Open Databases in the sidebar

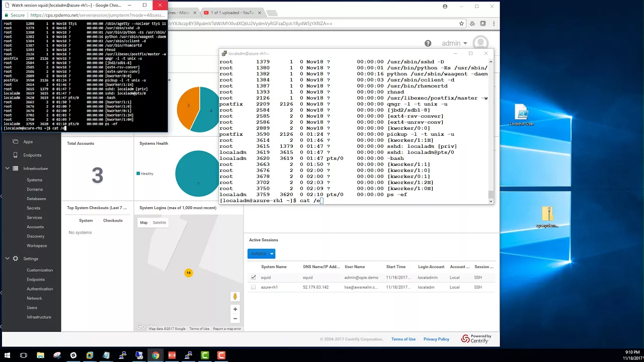click(x=36, y=199)
